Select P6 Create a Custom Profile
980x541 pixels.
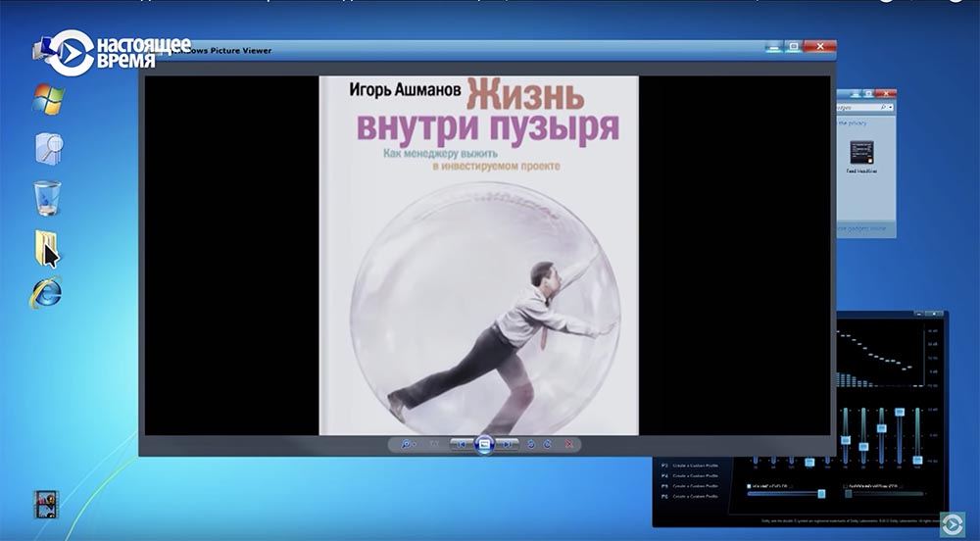690,496
